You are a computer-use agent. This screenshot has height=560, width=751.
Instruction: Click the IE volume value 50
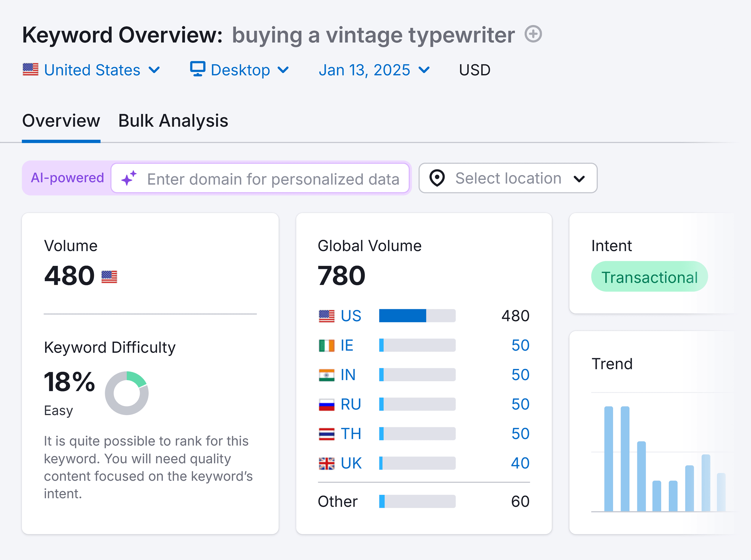coord(521,345)
